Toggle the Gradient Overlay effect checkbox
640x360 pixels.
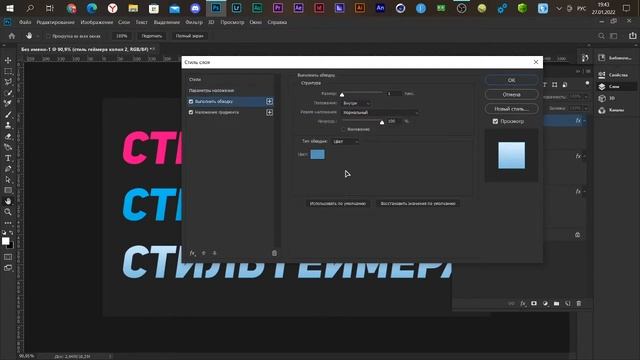191,112
